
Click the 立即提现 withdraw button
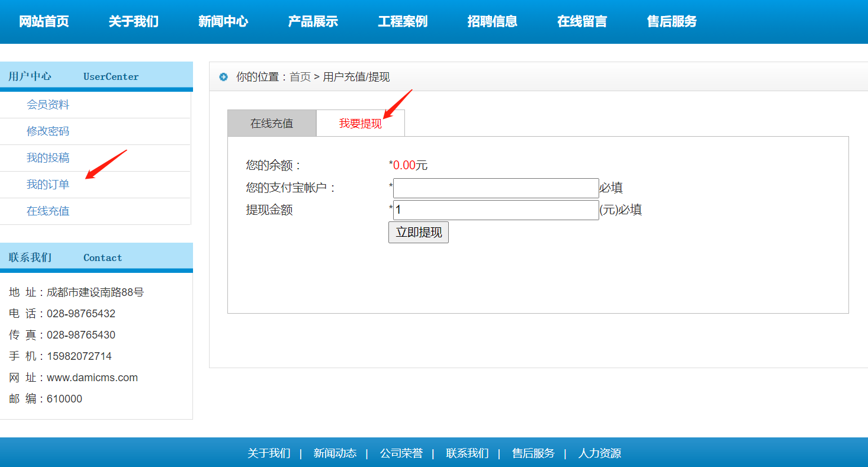[419, 232]
